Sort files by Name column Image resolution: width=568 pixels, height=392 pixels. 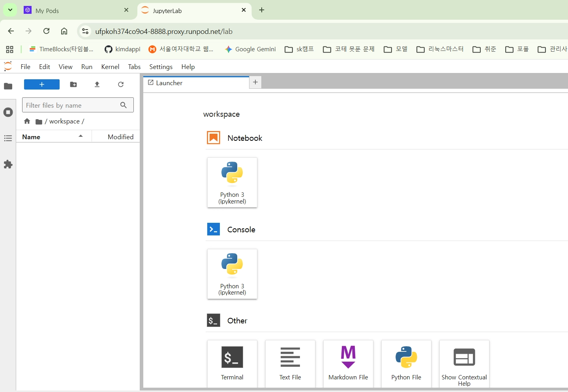click(54, 137)
